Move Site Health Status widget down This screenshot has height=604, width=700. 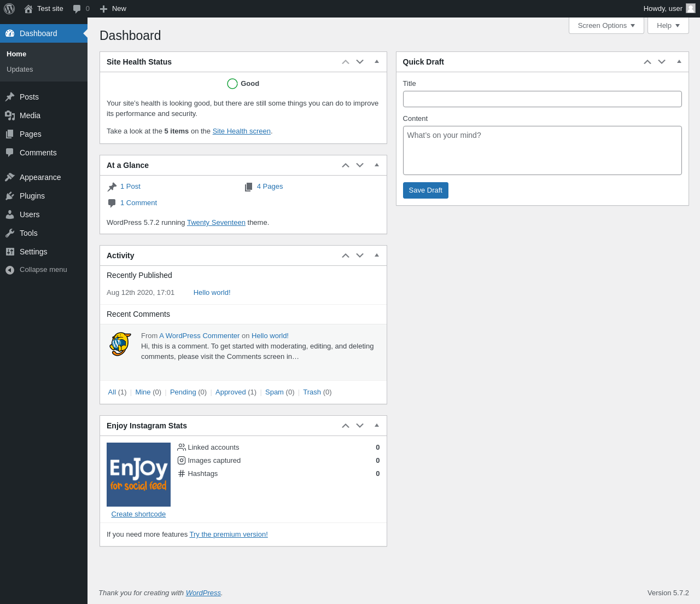tap(360, 62)
